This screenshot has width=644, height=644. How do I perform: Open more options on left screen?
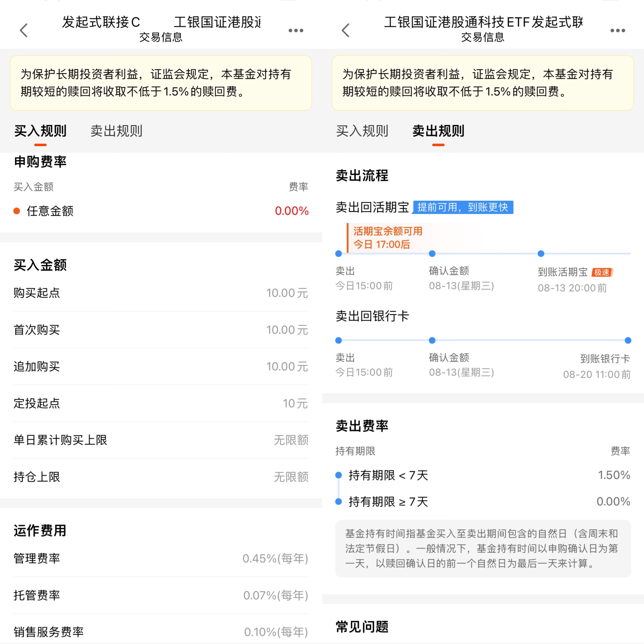[296, 31]
